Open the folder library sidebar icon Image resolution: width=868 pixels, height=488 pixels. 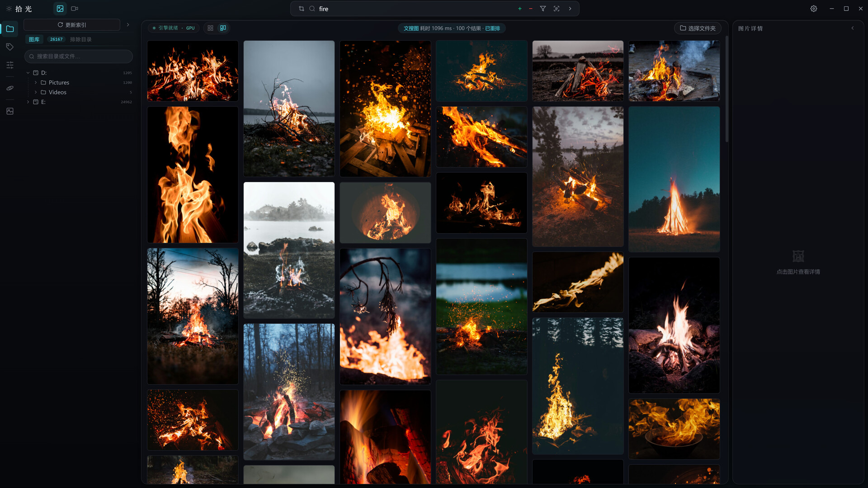[10, 29]
